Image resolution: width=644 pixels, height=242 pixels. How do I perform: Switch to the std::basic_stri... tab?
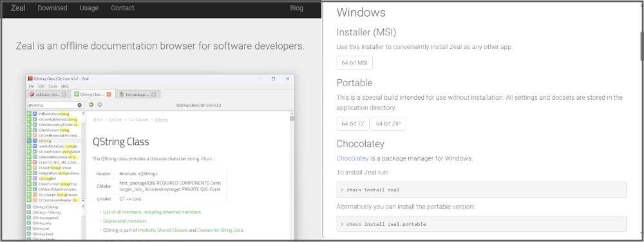(48, 95)
